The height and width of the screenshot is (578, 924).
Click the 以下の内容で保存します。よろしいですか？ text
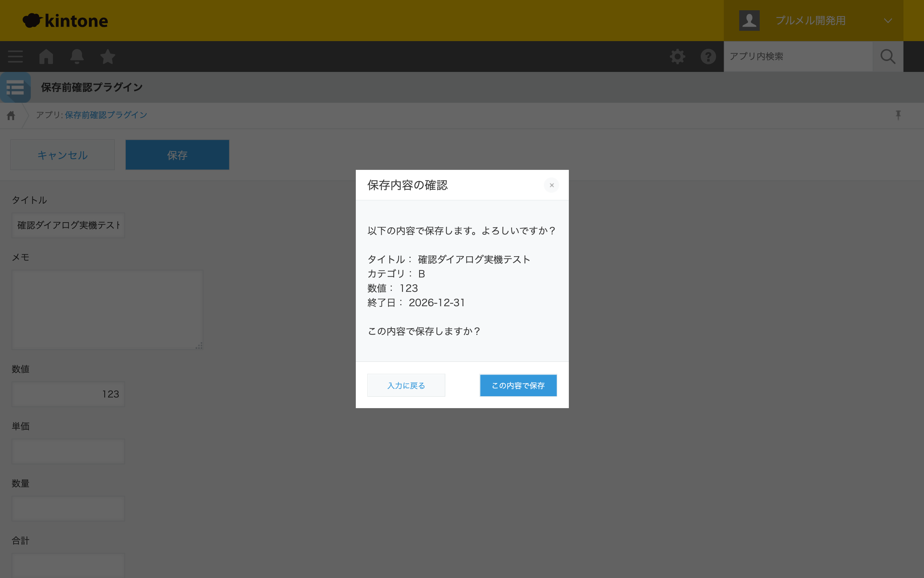[x=462, y=231]
